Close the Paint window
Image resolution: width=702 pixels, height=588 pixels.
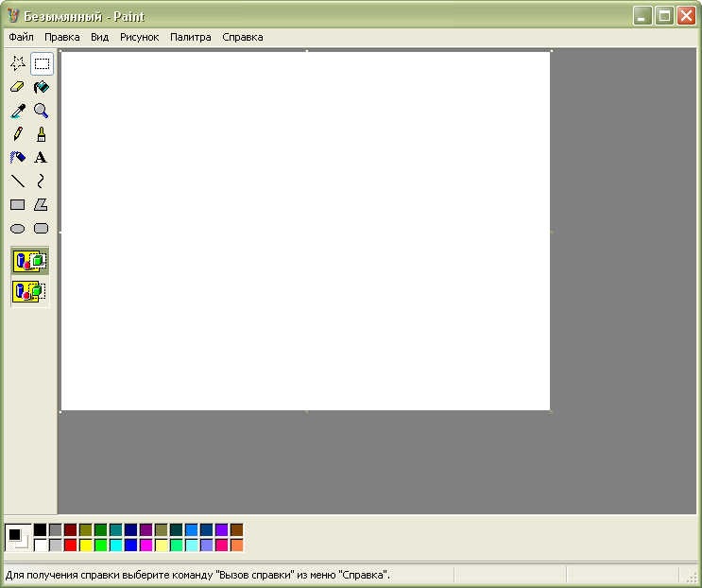686,16
